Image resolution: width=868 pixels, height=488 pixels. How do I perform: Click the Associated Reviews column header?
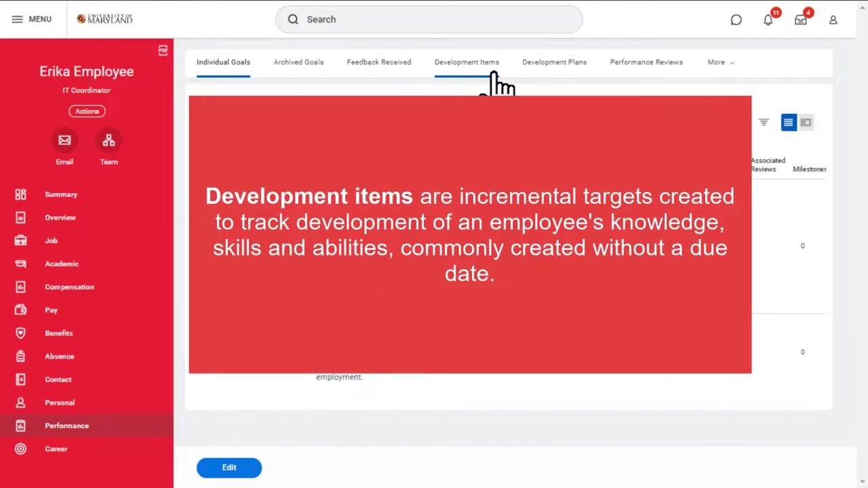(768, 165)
